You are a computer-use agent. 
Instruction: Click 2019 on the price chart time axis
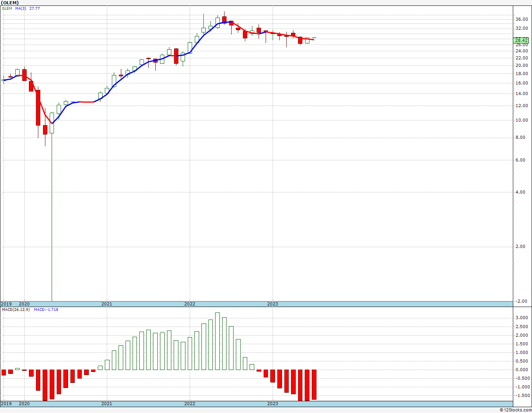click(x=6, y=304)
